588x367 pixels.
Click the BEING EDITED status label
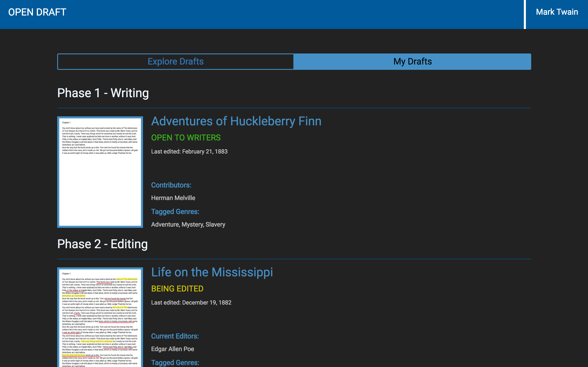(177, 289)
